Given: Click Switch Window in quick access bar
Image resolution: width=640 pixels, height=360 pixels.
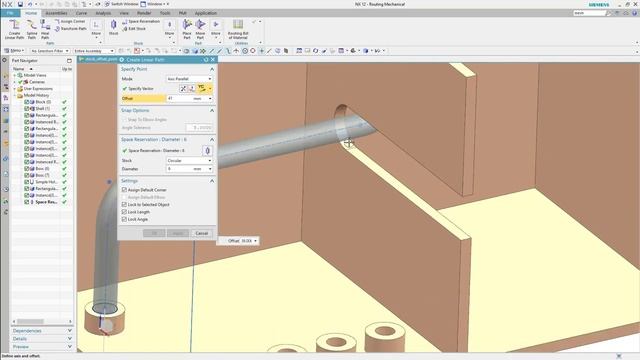Looking at the screenshot, I should (x=121, y=4).
